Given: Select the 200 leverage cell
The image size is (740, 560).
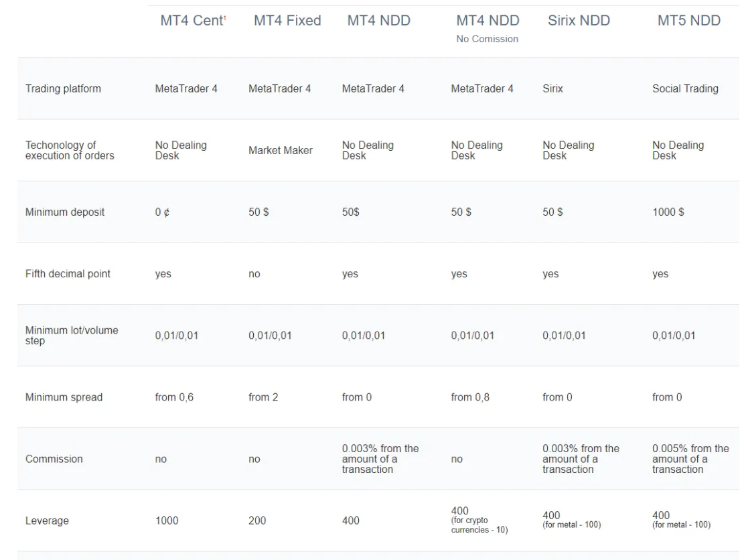Looking at the screenshot, I should [x=257, y=520].
